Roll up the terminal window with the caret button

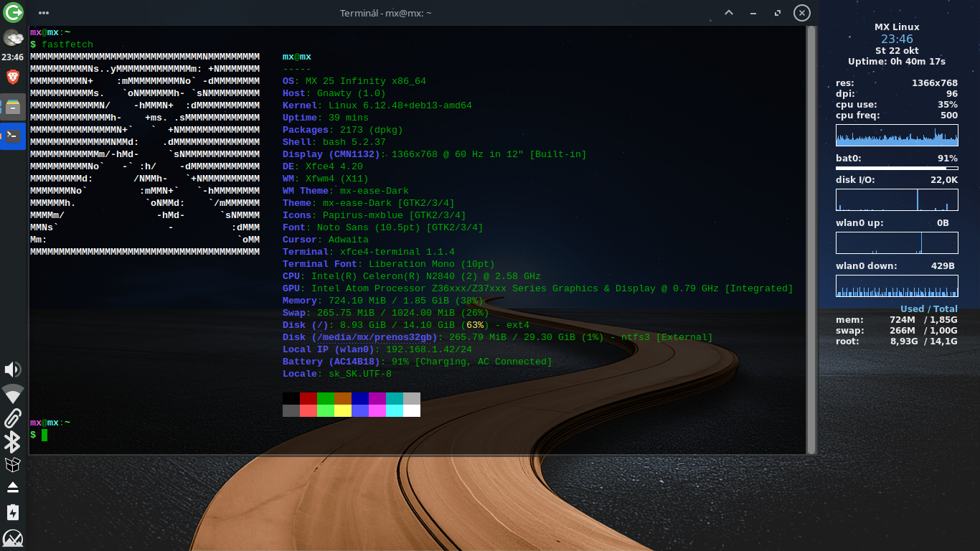pos(729,13)
